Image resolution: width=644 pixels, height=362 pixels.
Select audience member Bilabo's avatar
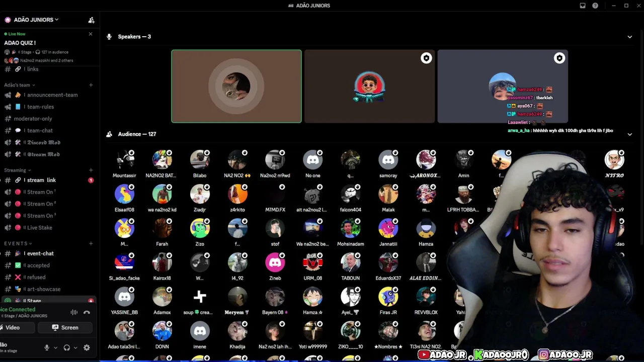200,160
